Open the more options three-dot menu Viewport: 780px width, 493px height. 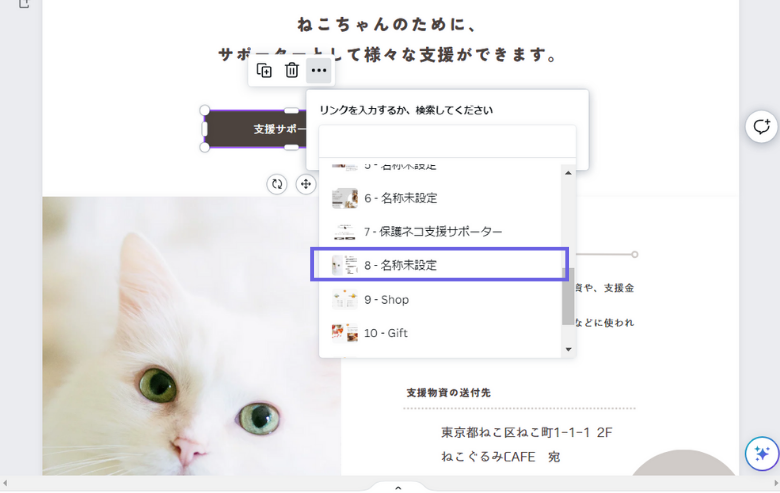click(319, 71)
